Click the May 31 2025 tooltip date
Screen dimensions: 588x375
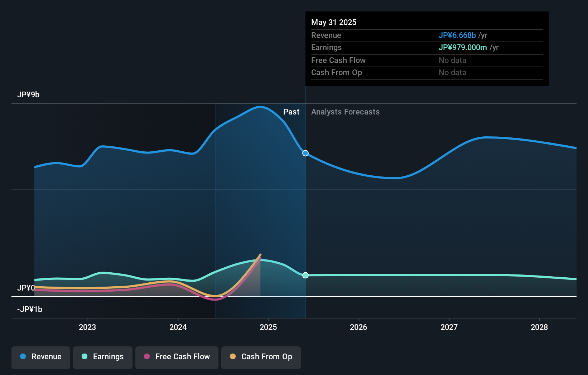pos(334,22)
